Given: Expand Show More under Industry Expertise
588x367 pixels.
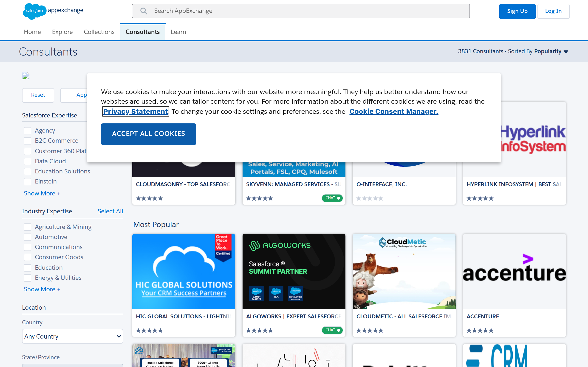Looking at the screenshot, I should coord(42,289).
